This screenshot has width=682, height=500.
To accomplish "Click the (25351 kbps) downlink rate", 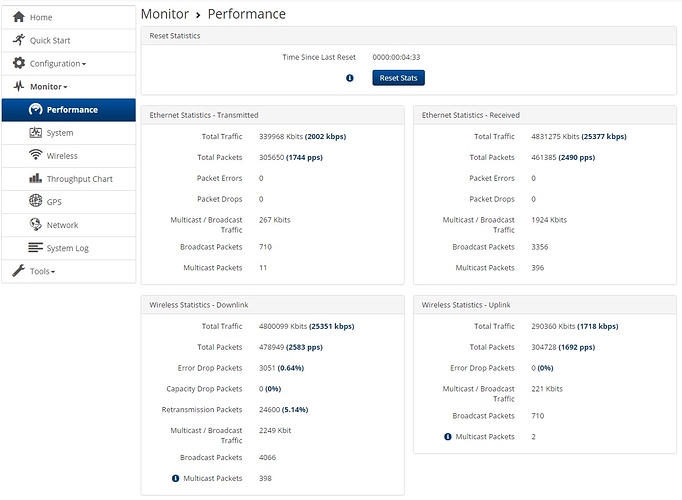I will pos(331,326).
